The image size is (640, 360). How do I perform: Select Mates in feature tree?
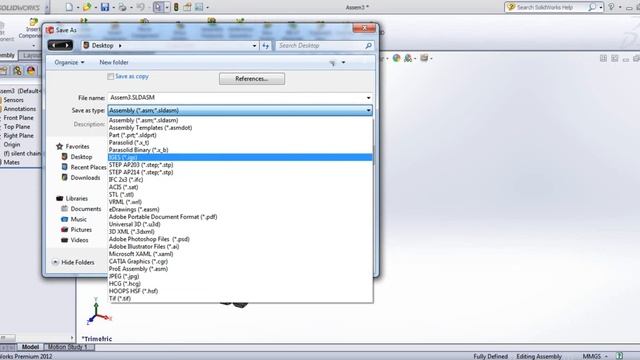pyautogui.click(x=11, y=162)
